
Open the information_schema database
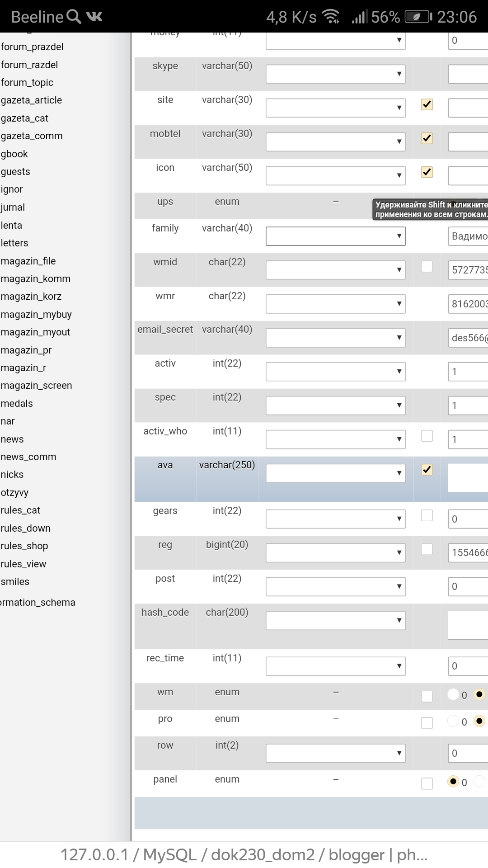38,603
